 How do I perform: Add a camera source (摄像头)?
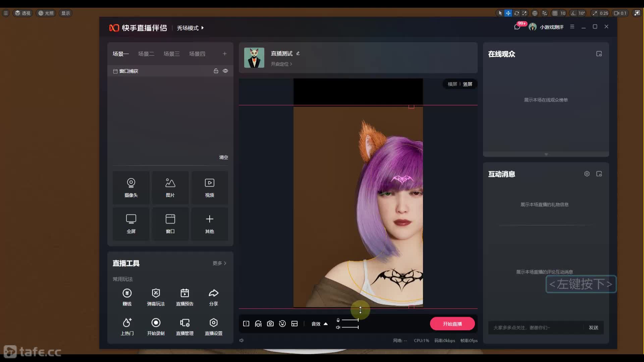[x=131, y=188]
